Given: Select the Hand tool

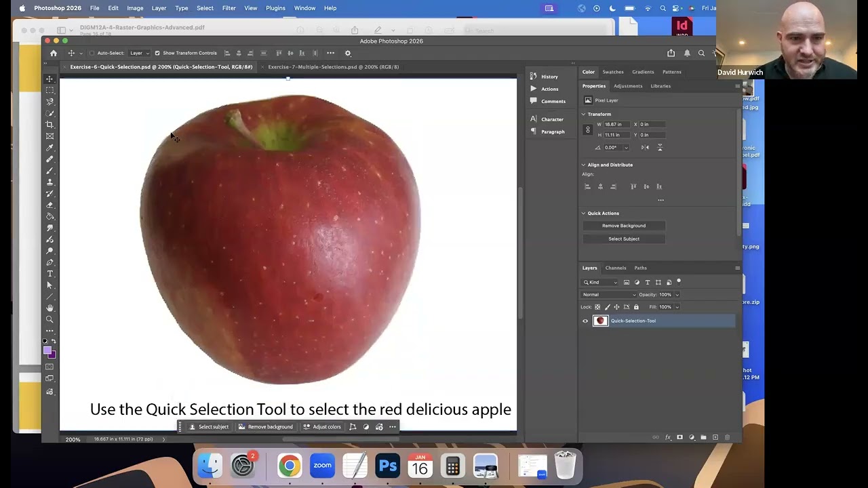Looking at the screenshot, I should coord(50,308).
